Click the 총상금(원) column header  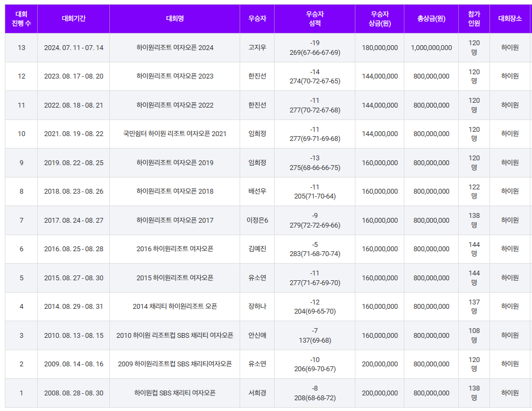(x=431, y=19)
